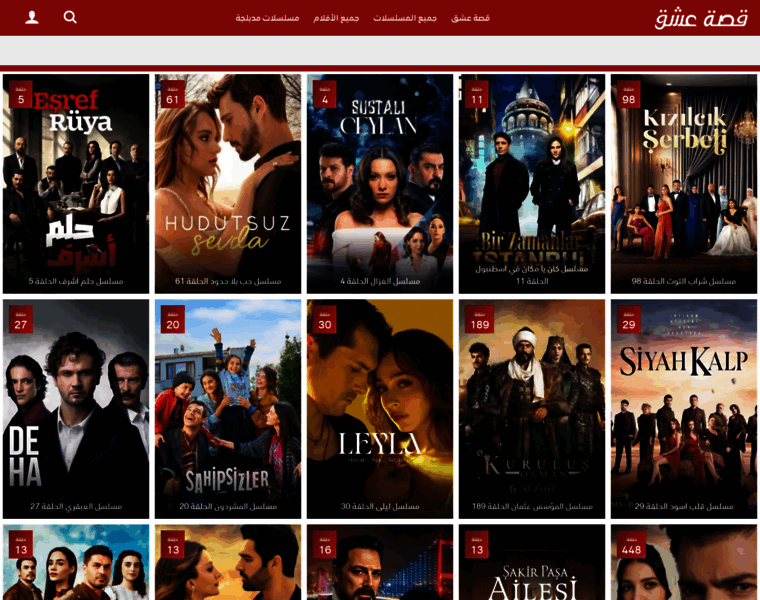
Task: Open the جميع المسلسلات menu item
Action: click(x=405, y=18)
